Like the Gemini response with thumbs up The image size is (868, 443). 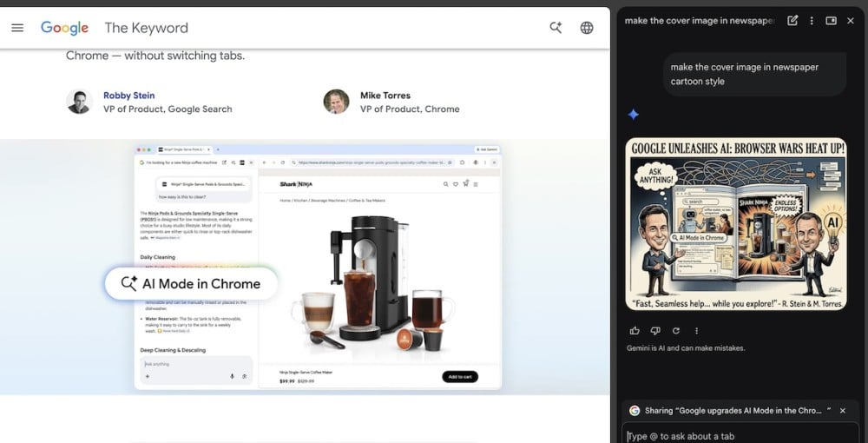(x=635, y=331)
